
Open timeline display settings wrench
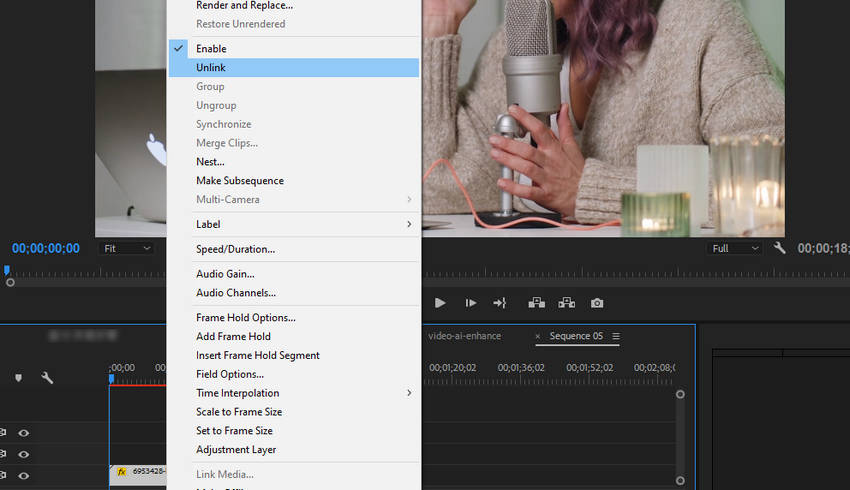tap(47, 377)
